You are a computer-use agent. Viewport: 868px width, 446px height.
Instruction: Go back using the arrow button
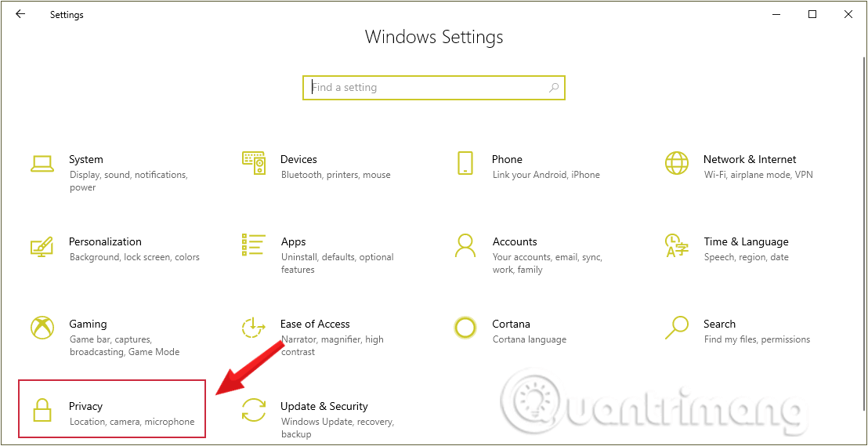coord(20,14)
